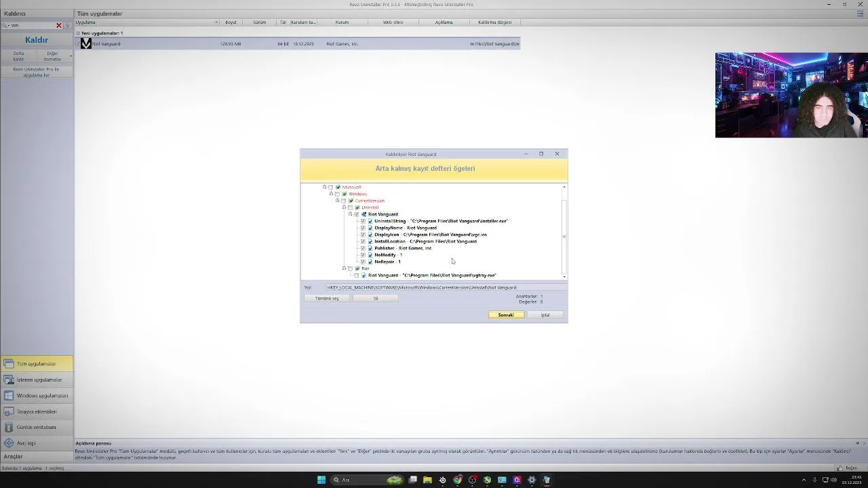The image size is (868, 488).
Task: Click the İptal button in the dialog
Action: 545,314
